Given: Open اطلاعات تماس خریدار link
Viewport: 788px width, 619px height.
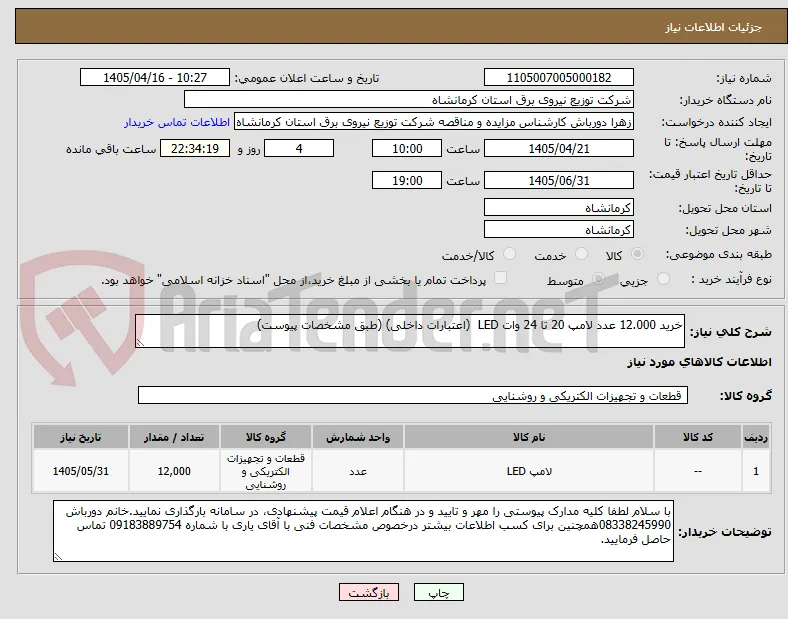Looking at the screenshot, I should [177, 123].
